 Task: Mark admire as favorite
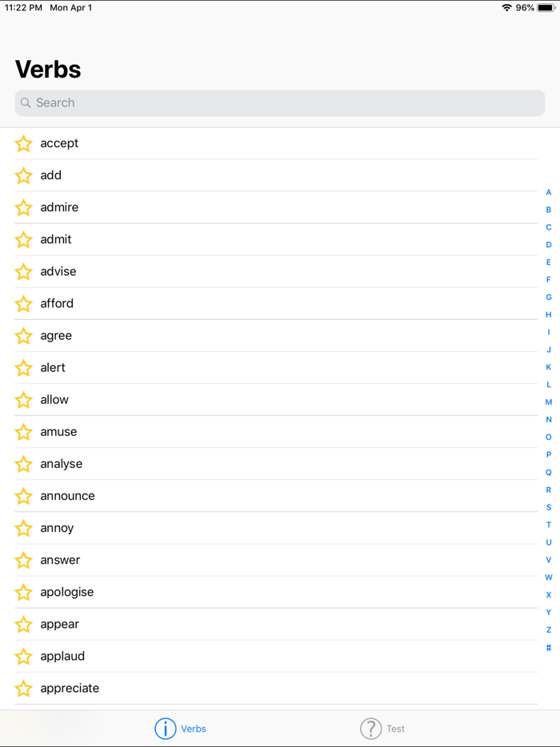coord(23,207)
